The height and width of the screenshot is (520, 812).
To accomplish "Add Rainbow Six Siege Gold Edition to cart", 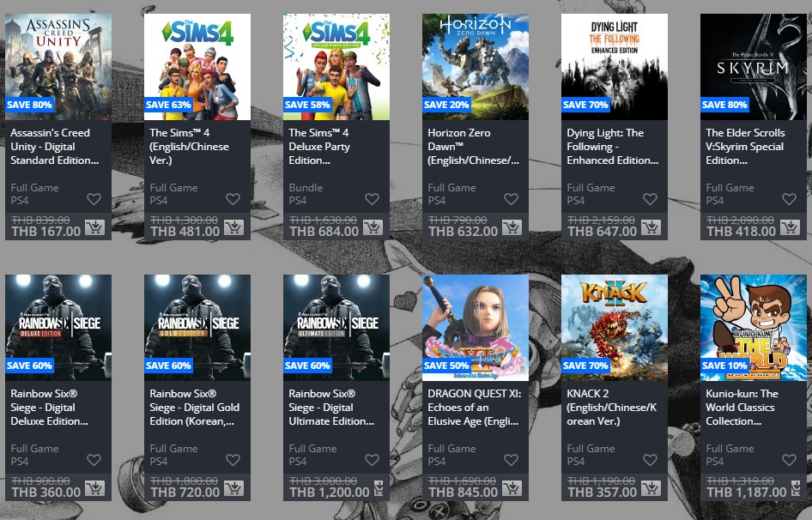I will [x=233, y=488].
